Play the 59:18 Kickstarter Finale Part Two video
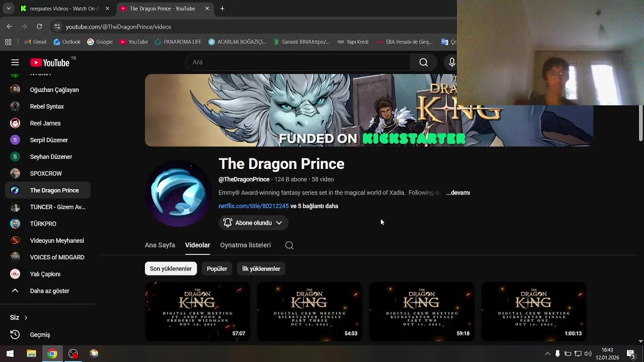 (422, 312)
